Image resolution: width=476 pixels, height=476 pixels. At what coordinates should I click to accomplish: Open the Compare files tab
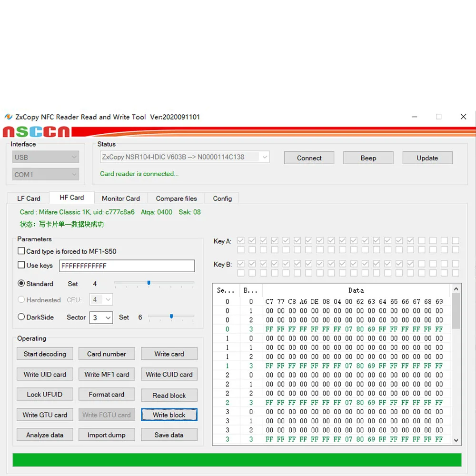(177, 198)
